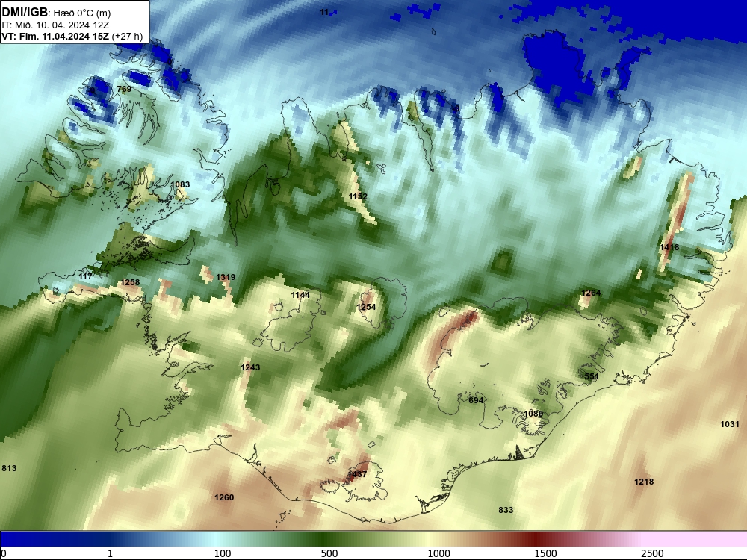
Task: Click the map value label 1083
Action: tap(180, 184)
